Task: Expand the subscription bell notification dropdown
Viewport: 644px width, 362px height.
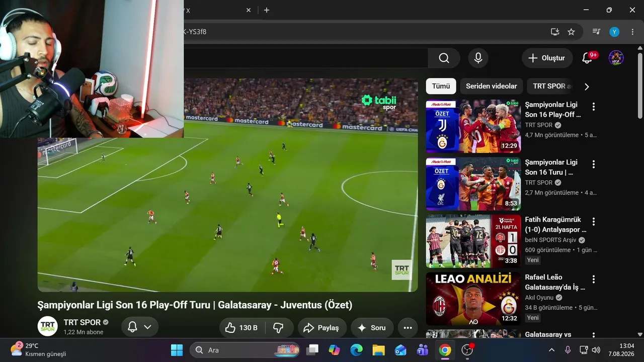Action: tap(140, 327)
